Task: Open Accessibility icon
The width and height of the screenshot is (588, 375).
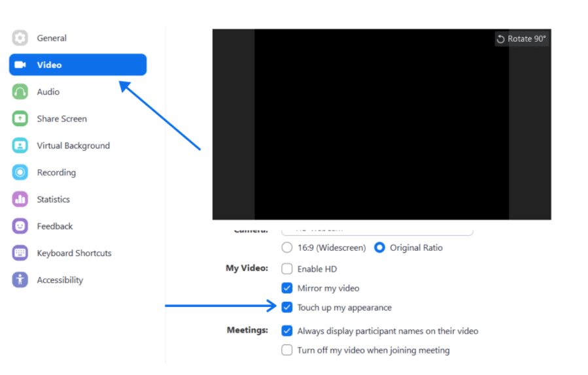Action: point(20,280)
